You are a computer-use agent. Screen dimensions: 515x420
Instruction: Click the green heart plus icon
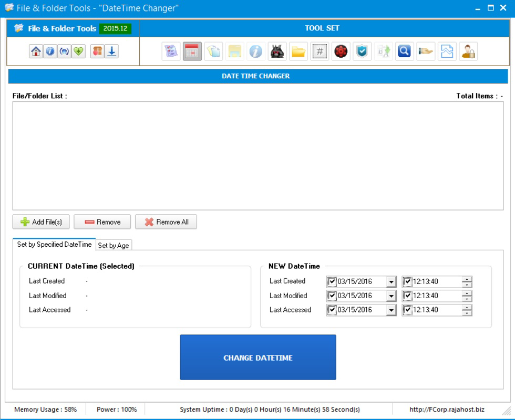(78, 51)
